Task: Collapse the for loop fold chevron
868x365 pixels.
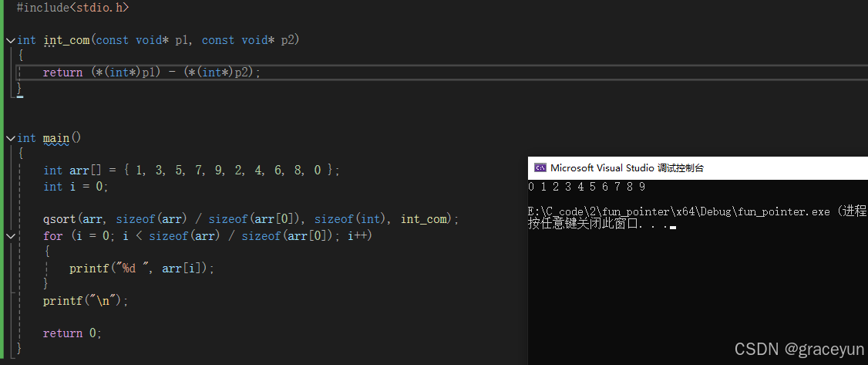Action: [11, 236]
